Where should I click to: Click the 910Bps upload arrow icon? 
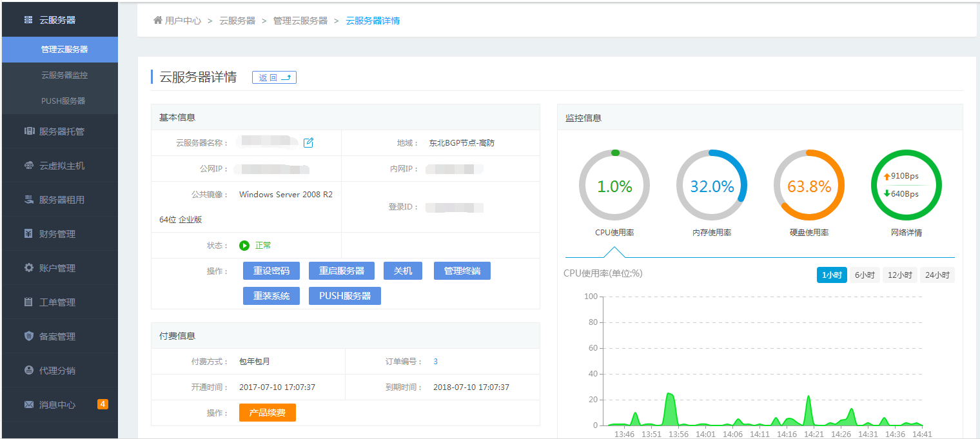point(887,176)
